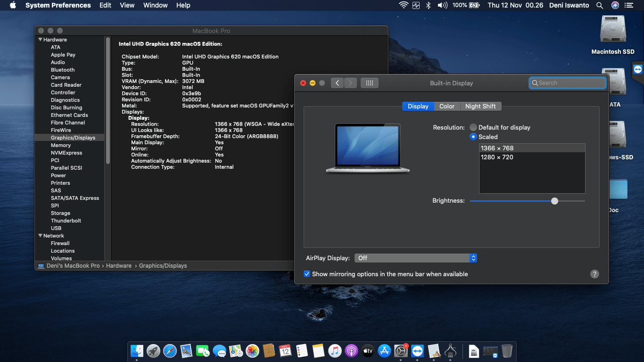Collapse the Hardware section triangle
The width and height of the screenshot is (644, 362).
(41, 40)
